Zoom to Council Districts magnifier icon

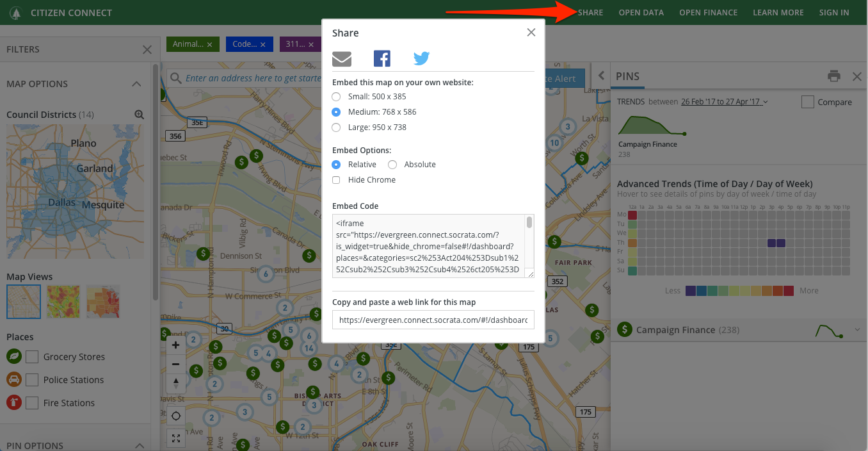[139, 115]
